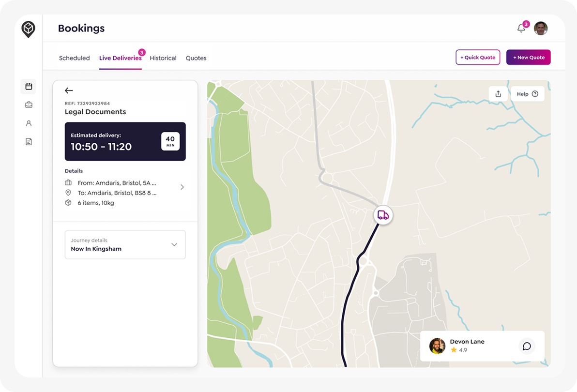
Task: Click the delivery truck marker on map
Action: [383, 215]
